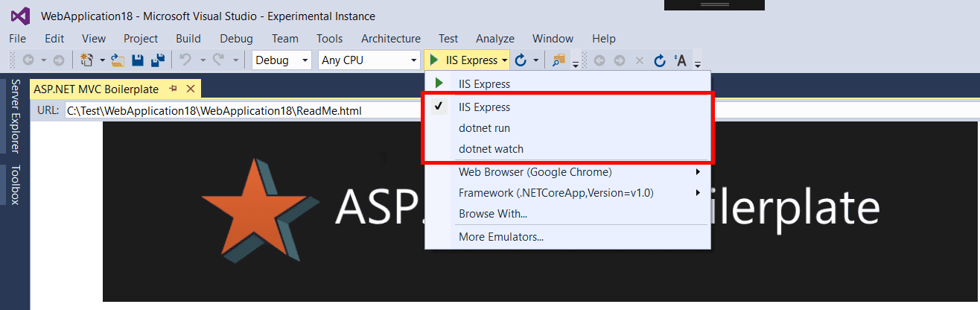Open the Redo history dropdown arrow

point(235,60)
